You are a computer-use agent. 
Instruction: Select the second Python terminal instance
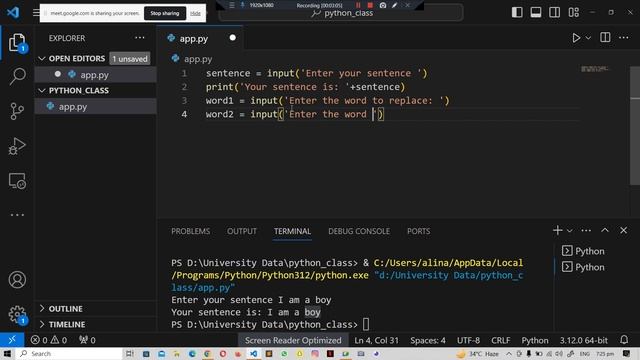583,267
